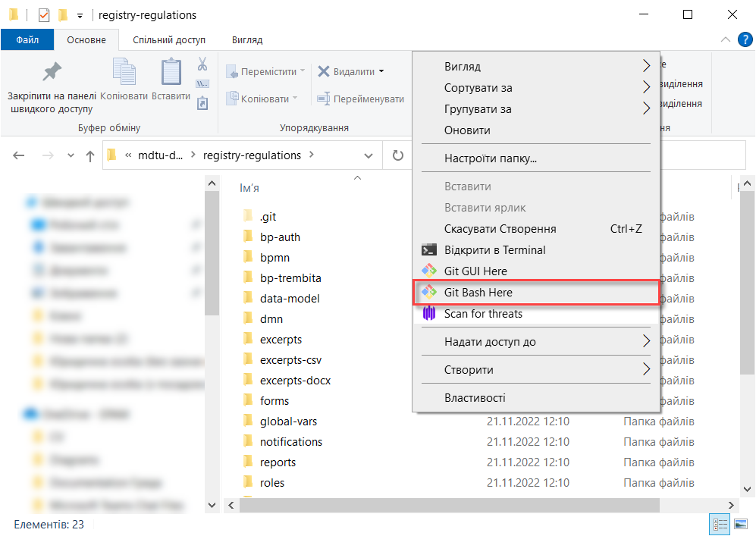Click the Scan for threats icon

click(x=429, y=314)
